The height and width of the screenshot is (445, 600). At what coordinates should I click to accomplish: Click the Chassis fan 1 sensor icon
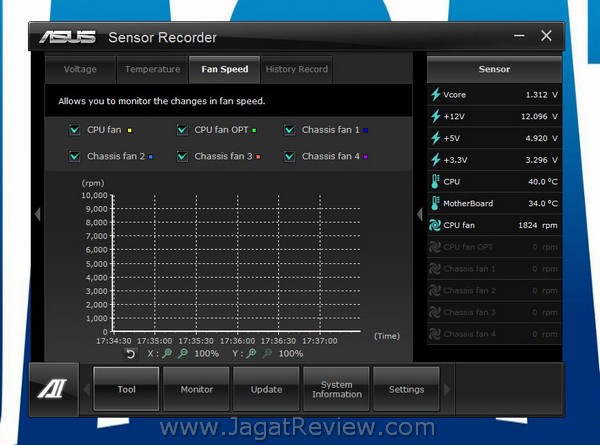click(x=435, y=269)
